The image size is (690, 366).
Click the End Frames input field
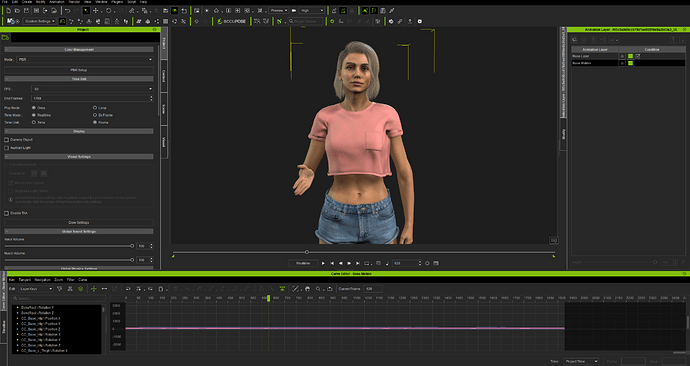point(92,99)
